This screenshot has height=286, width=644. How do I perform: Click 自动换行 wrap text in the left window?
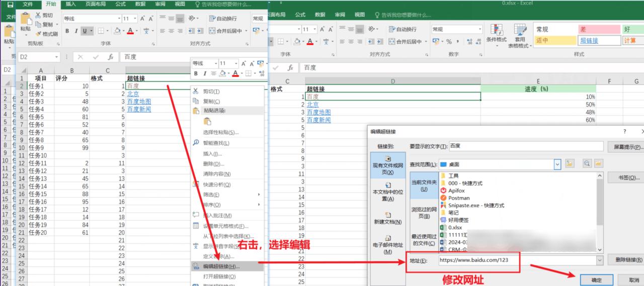click(x=223, y=19)
